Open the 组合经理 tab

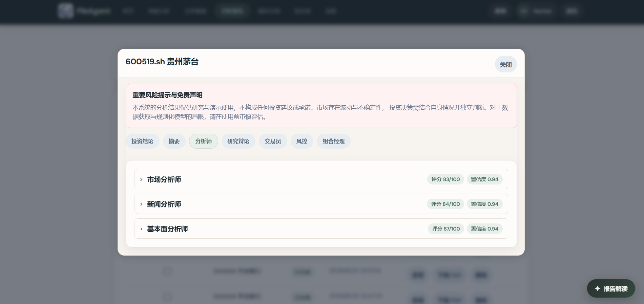(333, 141)
